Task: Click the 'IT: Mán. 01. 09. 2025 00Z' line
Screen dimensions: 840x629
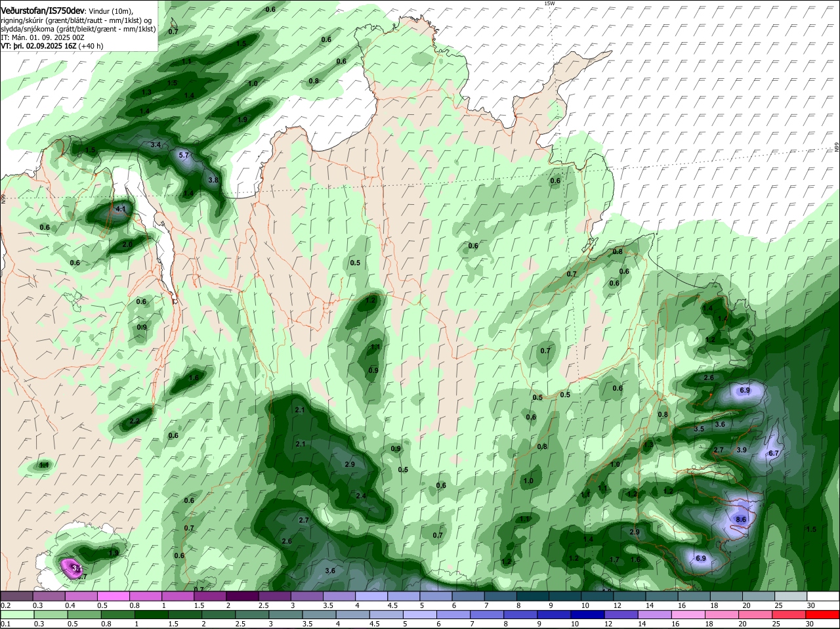Action: pos(43,37)
